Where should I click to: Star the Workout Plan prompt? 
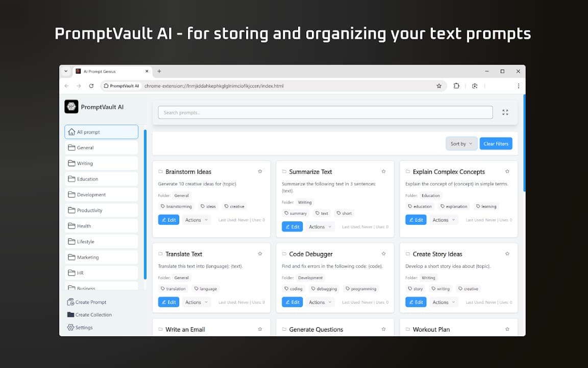[507, 329]
